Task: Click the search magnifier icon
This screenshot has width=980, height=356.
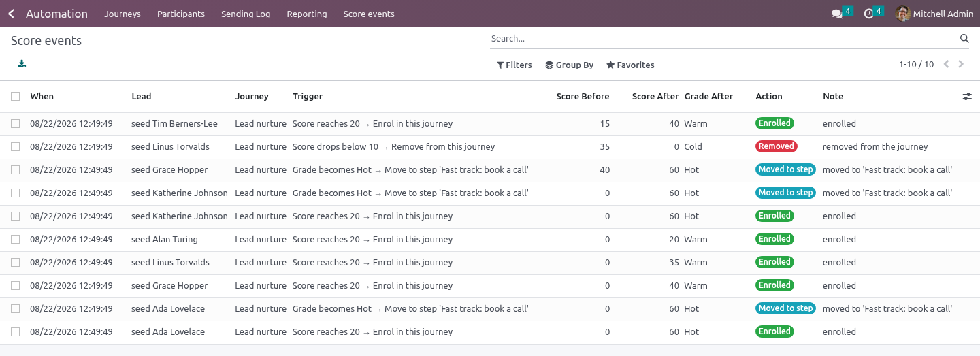Action: pos(964,39)
